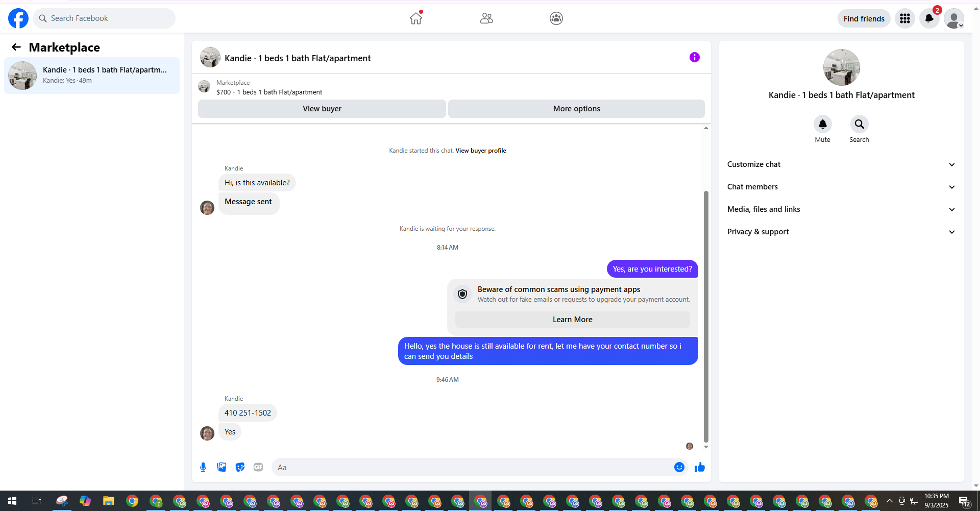Open the Notifications bell icon
This screenshot has width=980, height=511.
(x=929, y=18)
